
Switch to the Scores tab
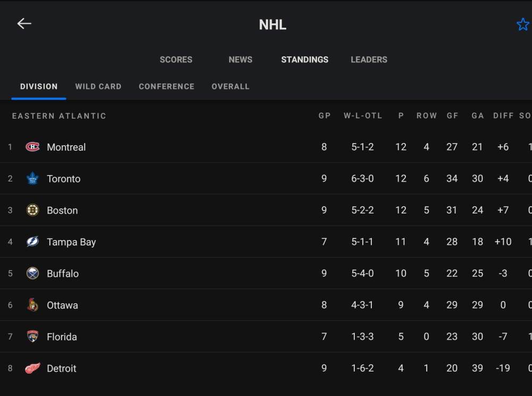coord(176,60)
